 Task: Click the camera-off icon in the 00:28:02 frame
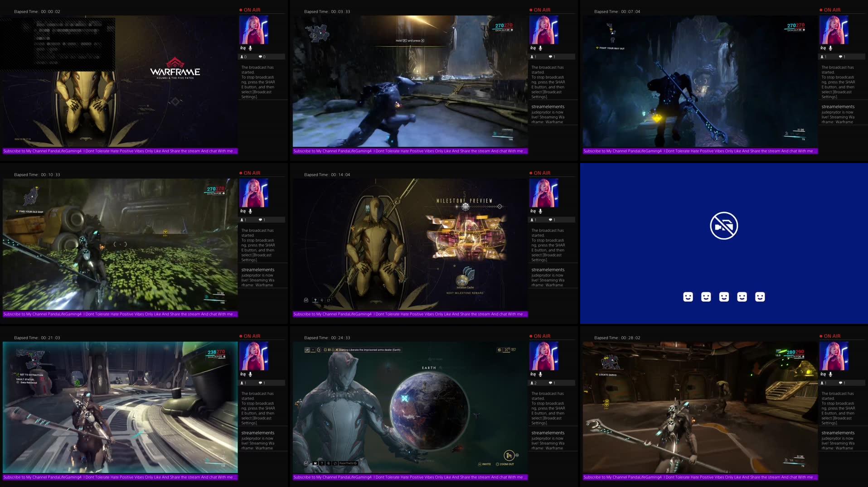tap(823, 374)
